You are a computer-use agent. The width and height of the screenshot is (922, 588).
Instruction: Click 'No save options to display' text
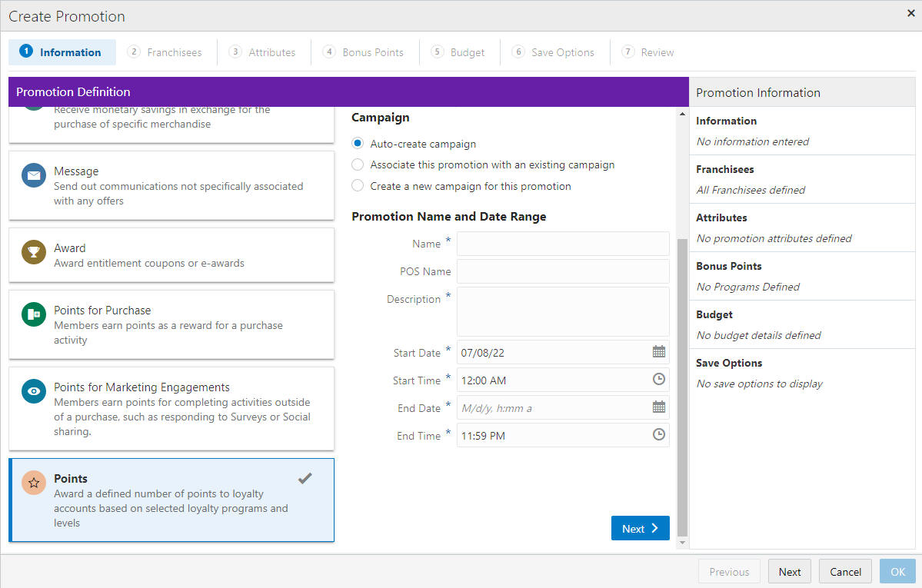coord(759,384)
